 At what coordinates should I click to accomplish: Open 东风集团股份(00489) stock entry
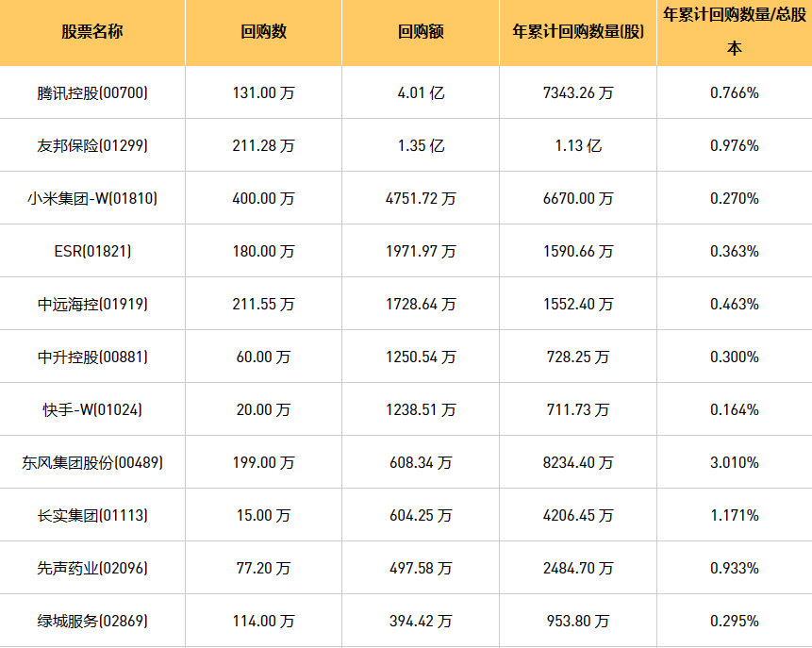point(92,462)
